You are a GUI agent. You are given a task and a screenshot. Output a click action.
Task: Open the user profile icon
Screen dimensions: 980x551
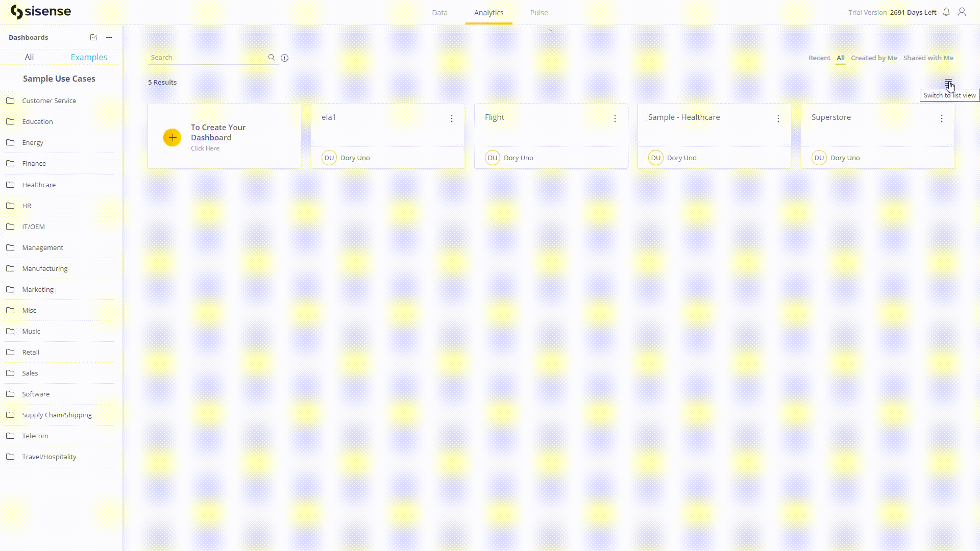pyautogui.click(x=962, y=12)
